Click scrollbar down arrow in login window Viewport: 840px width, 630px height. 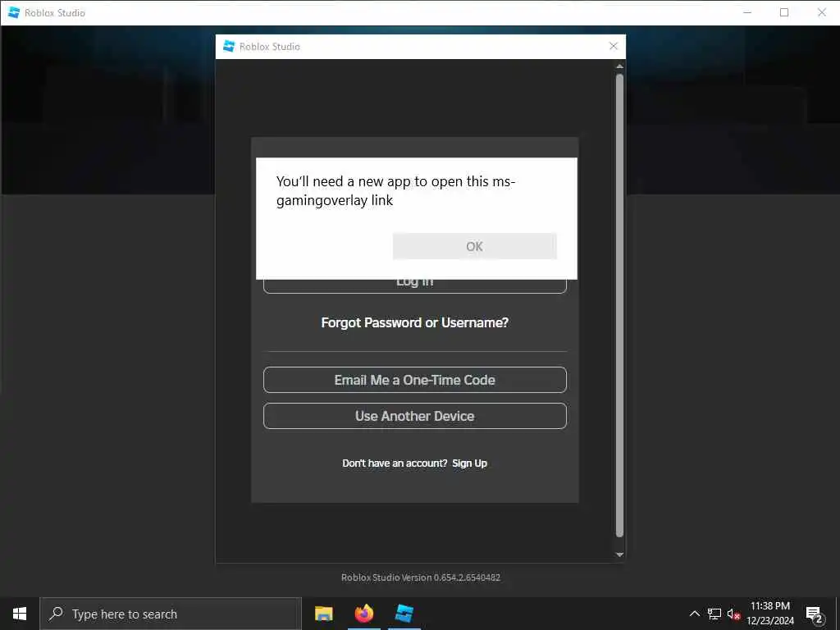619,555
